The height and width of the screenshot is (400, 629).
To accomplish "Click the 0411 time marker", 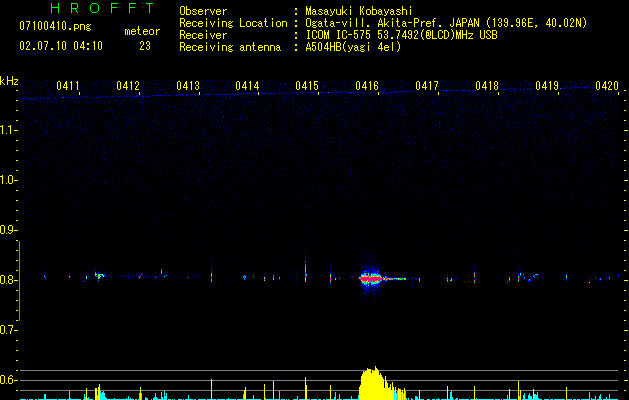I will (x=68, y=86).
